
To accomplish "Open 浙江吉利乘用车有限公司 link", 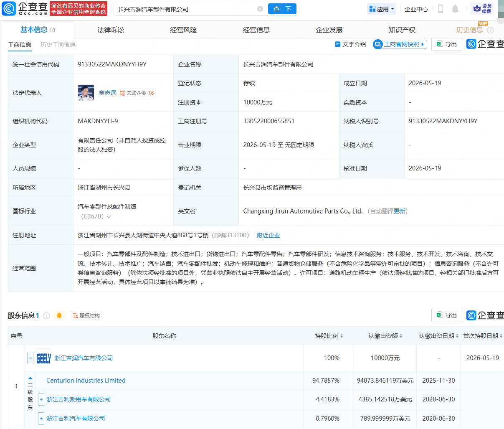I will point(79,399).
